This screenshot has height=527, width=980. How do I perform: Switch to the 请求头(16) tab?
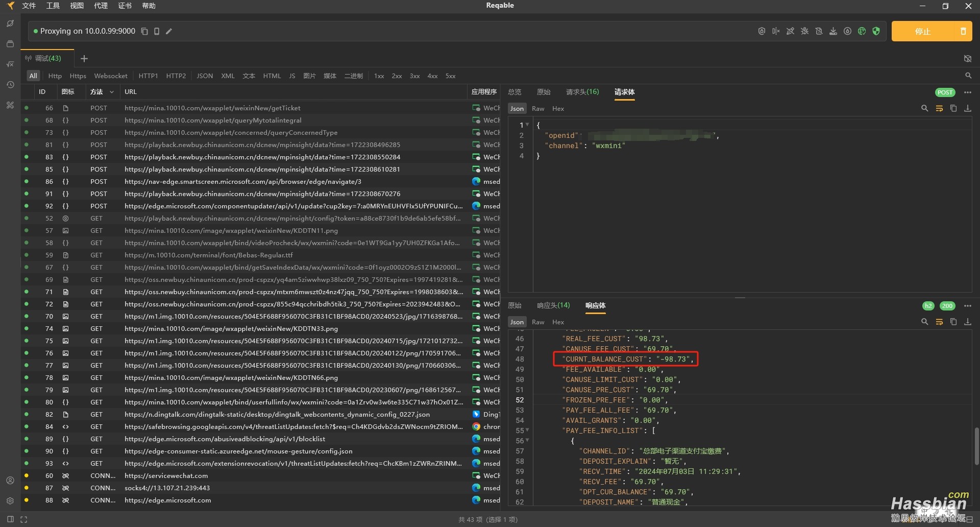click(582, 92)
